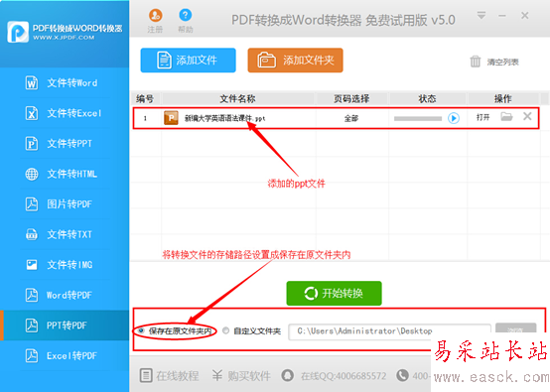
Task: Click the 注册 register icon
Action: 155,16
